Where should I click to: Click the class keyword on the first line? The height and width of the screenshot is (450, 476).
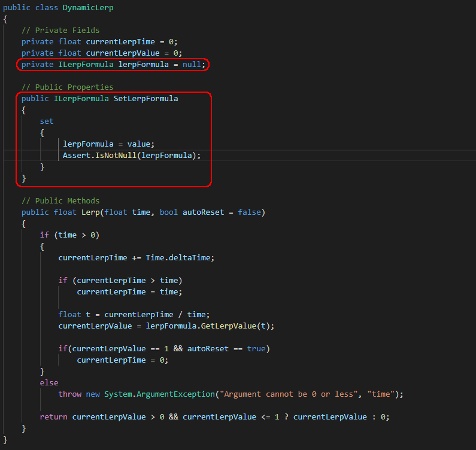click(47, 8)
